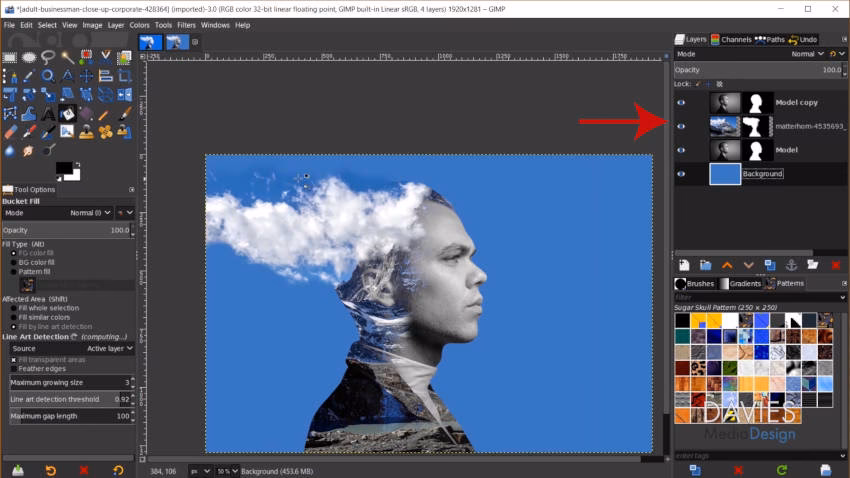Viewport: 850px width, 478px height.
Task: Open the Gradients tab
Action: pyautogui.click(x=740, y=283)
